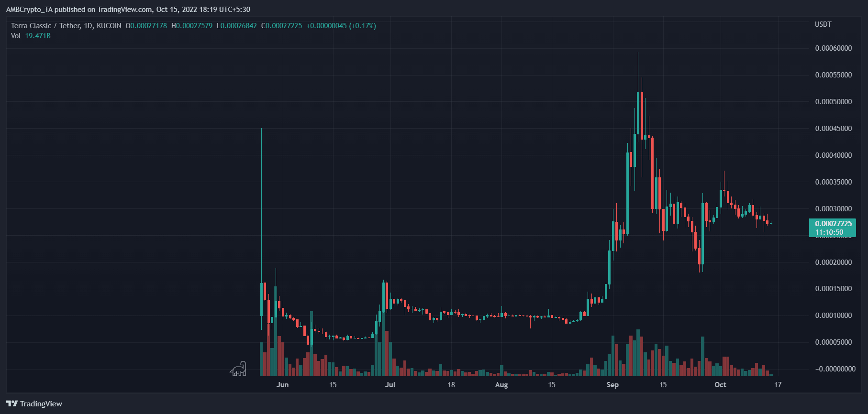This screenshot has height=414, width=868.
Task: Click the Jun label on time axis
Action: click(x=282, y=385)
